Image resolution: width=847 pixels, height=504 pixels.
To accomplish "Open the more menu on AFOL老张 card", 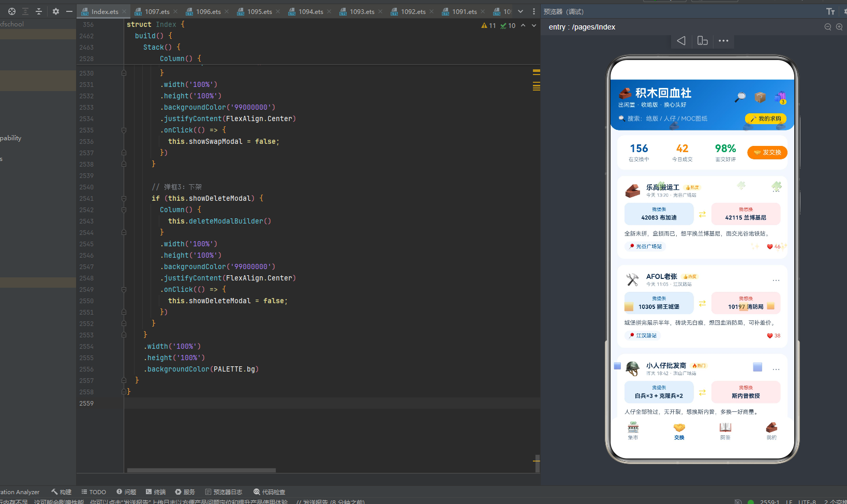I will pyautogui.click(x=776, y=280).
